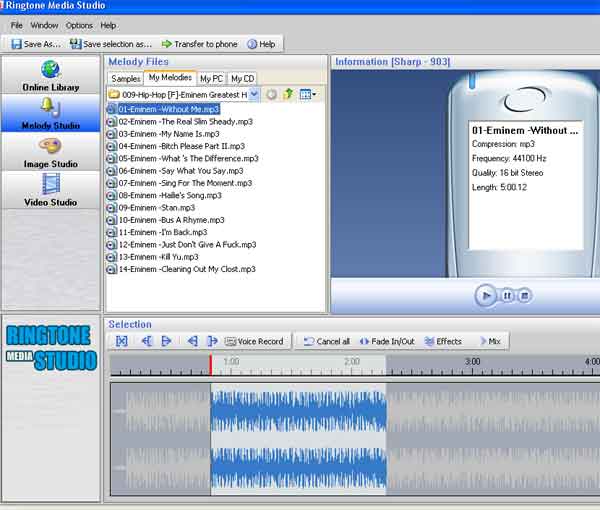Click the Ringtone Media Studio logo

tap(51, 347)
